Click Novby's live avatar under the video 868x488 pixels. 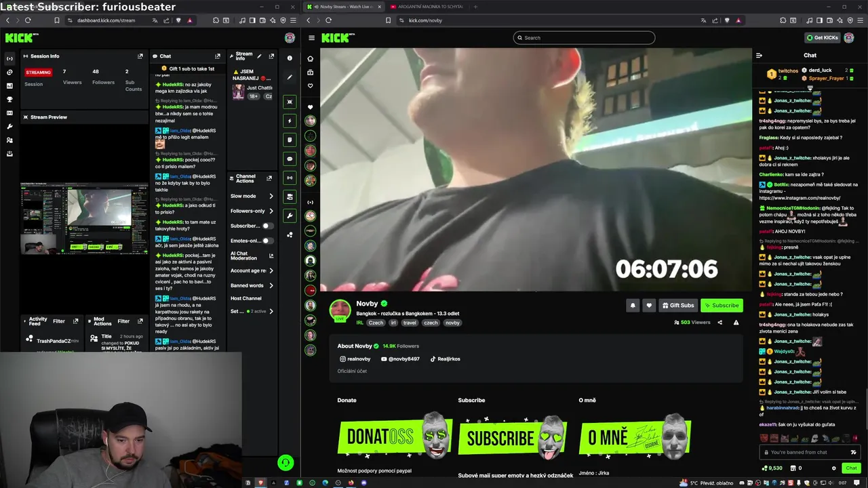340,310
